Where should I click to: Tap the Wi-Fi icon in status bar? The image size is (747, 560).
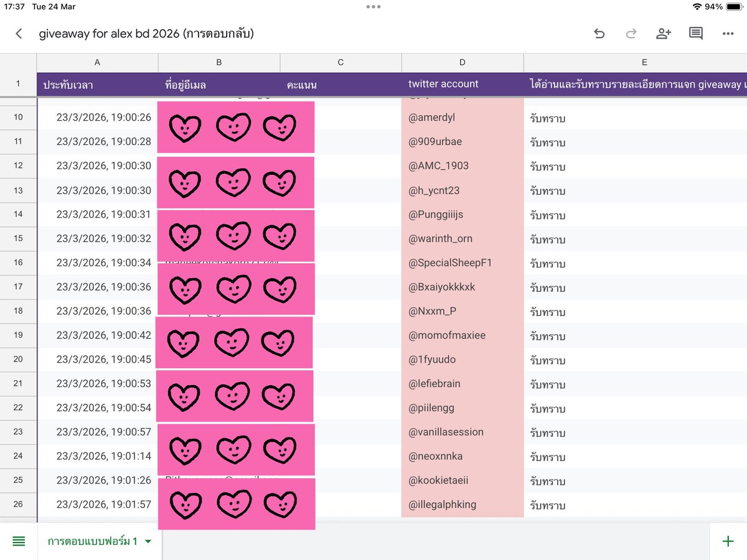tap(696, 7)
